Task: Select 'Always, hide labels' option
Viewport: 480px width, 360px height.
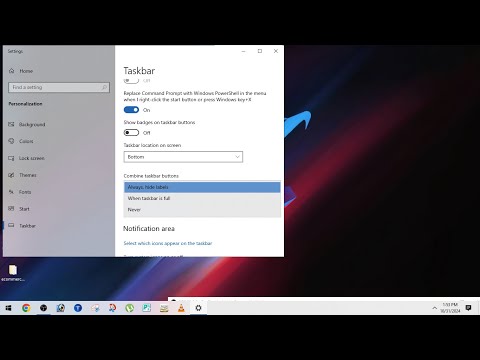Action: pos(202,187)
